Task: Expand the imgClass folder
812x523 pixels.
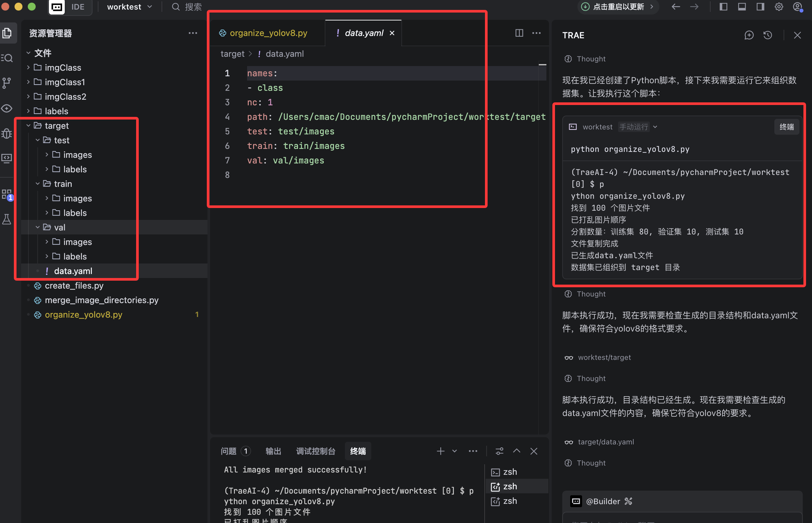Action: pyautogui.click(x=63, y=68)
